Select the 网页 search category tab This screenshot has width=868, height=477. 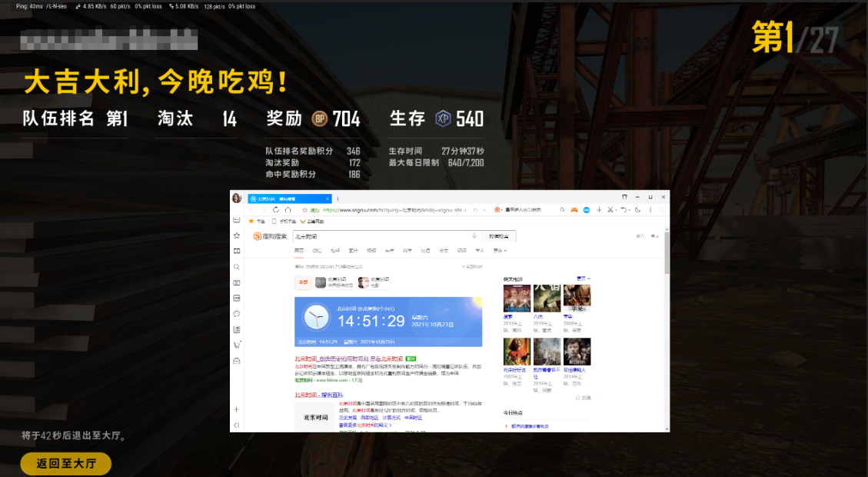299,250
